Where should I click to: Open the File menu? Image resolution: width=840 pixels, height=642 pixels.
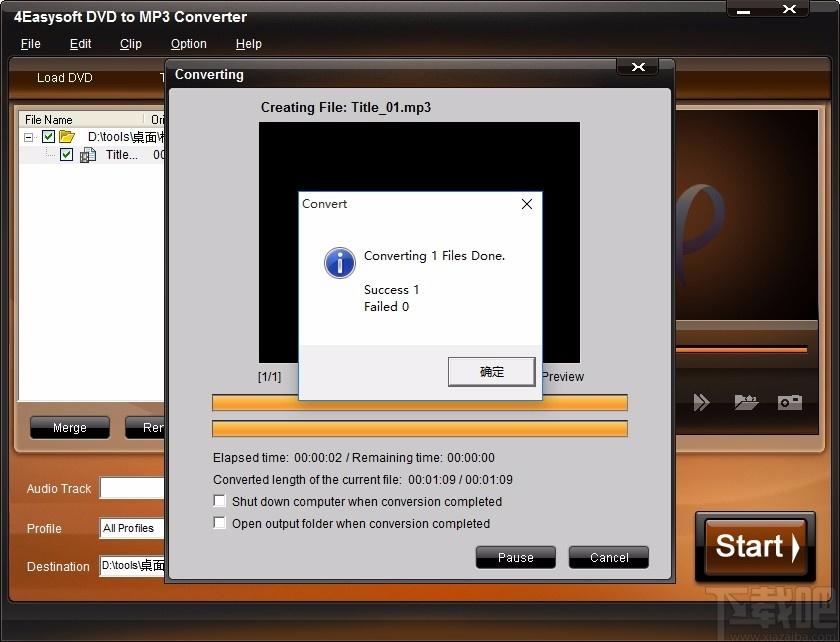tap(31, 44)
